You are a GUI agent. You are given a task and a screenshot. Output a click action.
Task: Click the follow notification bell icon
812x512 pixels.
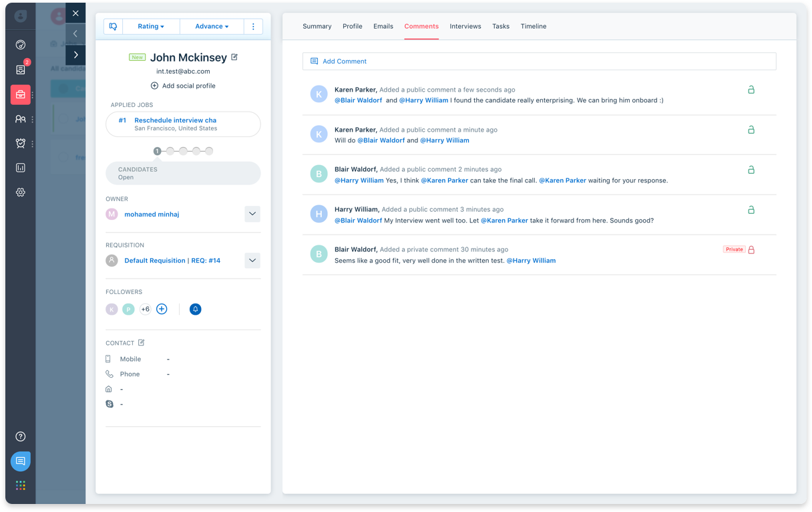coord(195,309)
